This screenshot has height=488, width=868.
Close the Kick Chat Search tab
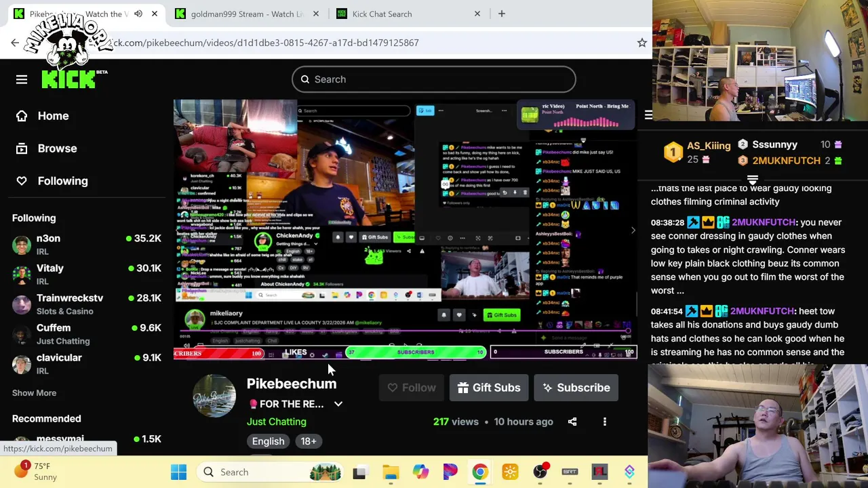pyautogui.click(x=477, y=14)
